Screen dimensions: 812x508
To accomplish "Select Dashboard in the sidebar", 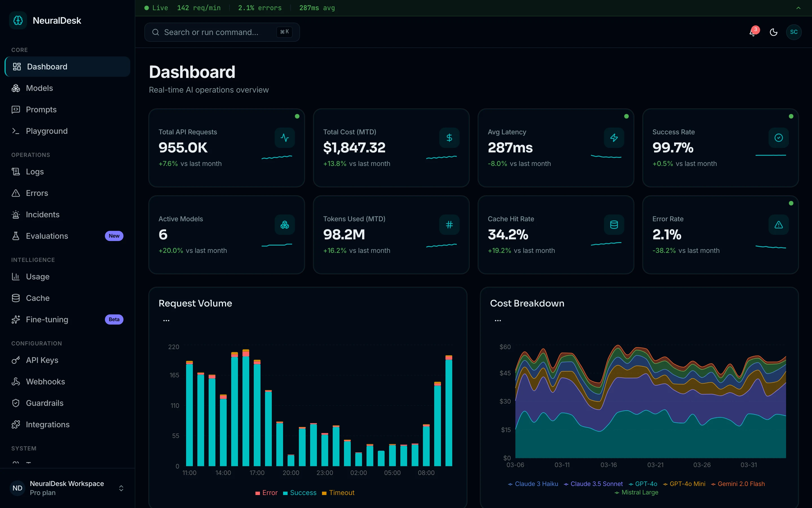I will pos(67,67).
